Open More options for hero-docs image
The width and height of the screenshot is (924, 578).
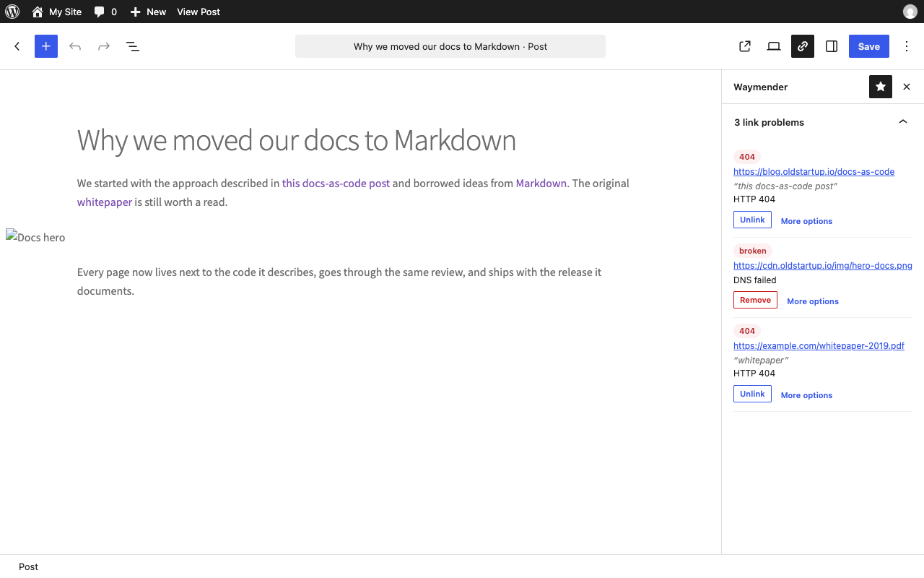813,301
